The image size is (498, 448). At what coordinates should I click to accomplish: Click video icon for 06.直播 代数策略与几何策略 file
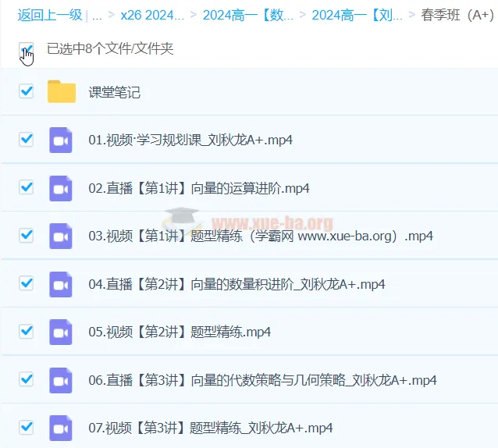(61, 380)
